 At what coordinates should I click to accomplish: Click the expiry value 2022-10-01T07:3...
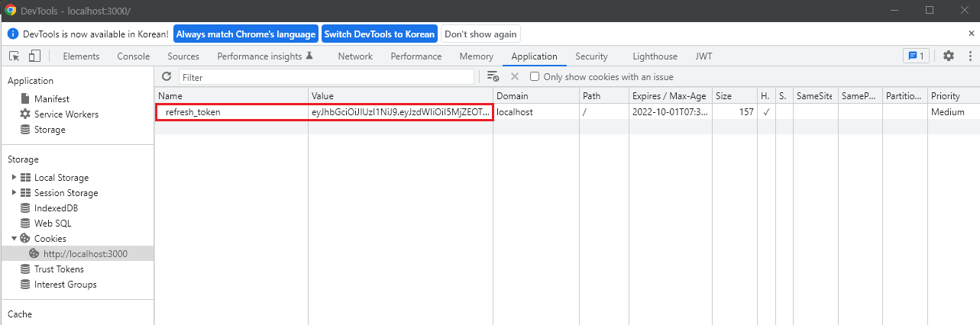671,111
